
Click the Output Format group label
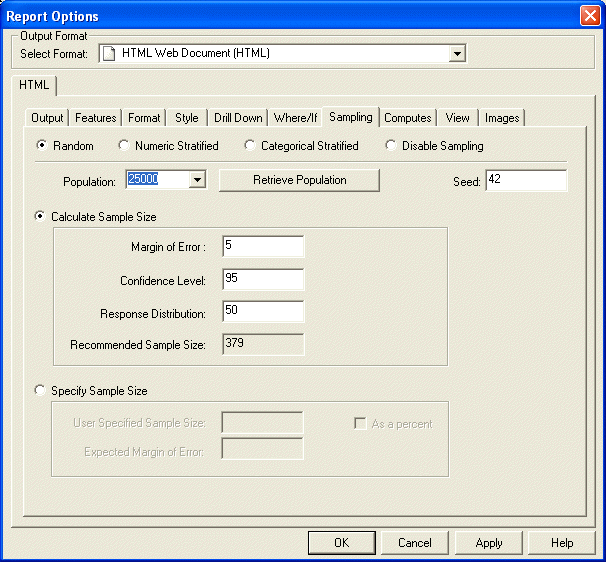53,36
